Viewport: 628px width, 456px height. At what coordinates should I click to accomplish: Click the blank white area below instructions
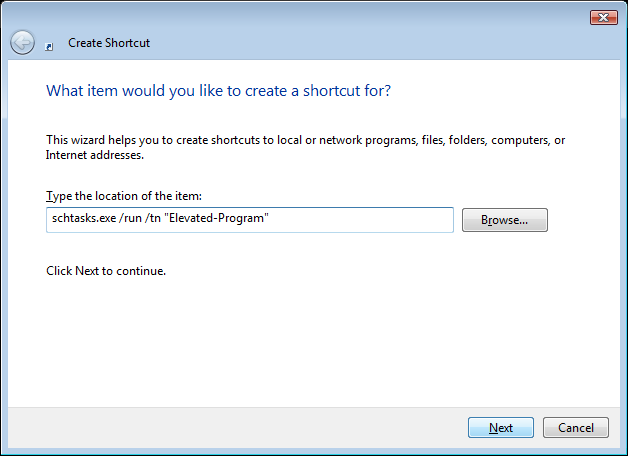pos(312,340)
